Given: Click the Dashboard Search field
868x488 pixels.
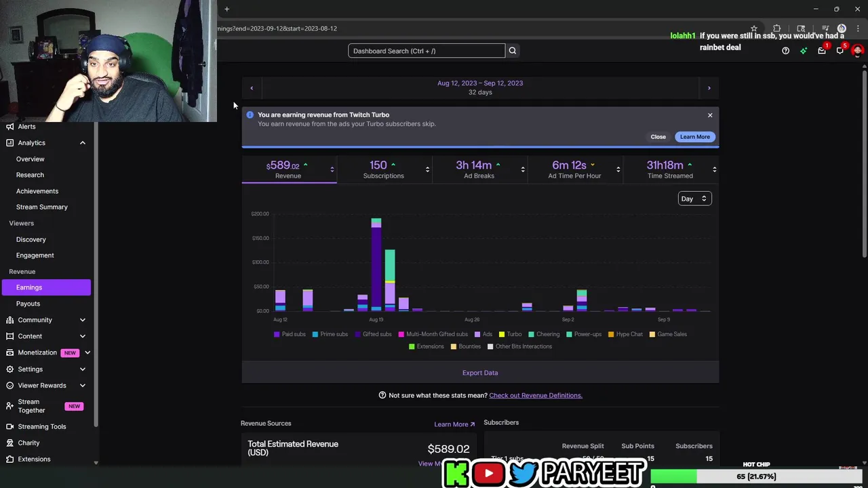Looking at the screenshot, I should tap(427, 51).
